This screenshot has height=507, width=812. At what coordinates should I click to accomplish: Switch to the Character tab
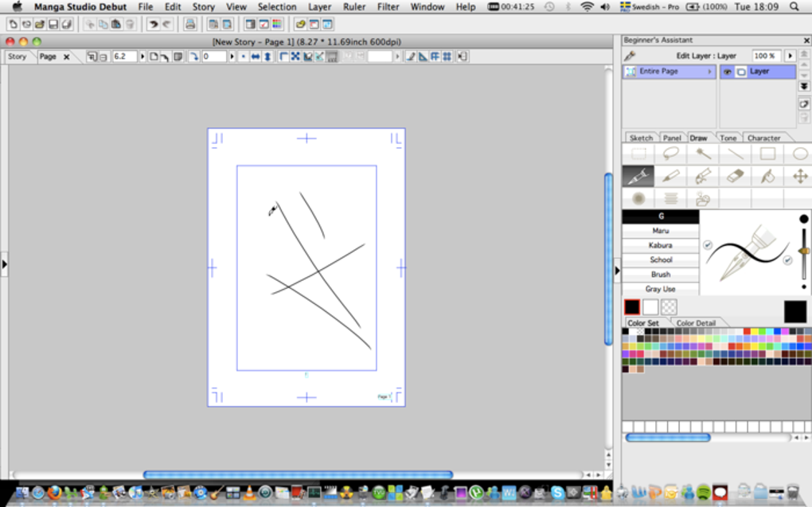tap(764, 138)
